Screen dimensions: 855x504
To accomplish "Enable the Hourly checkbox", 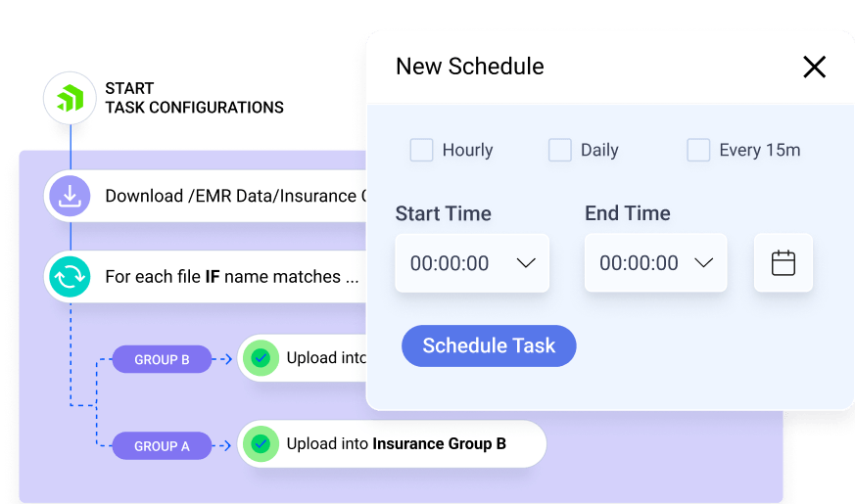I will [x=421, y=150].
